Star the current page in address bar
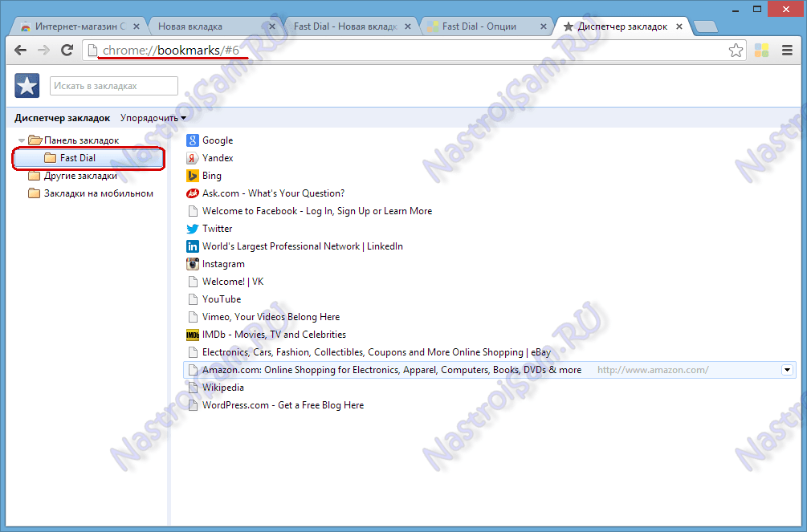The height and width of the screenshot is (532, 807). pos(736,50)
